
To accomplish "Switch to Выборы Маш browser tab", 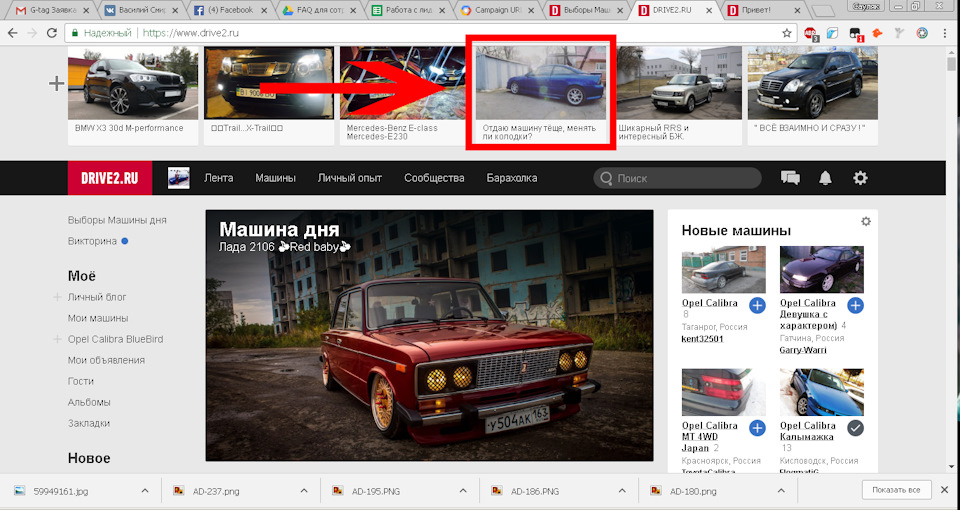I will (x=587, y=10).
